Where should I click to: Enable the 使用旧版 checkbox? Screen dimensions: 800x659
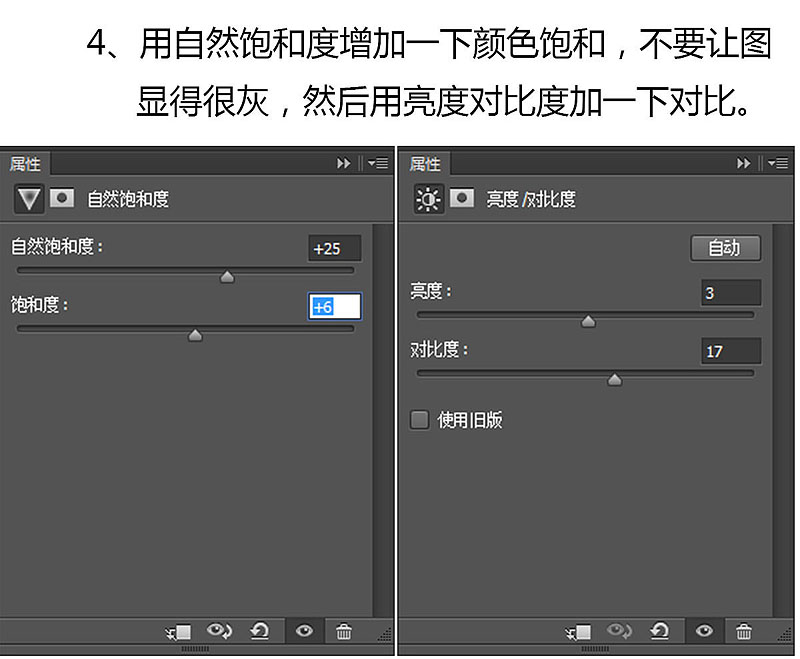(419, 420)
